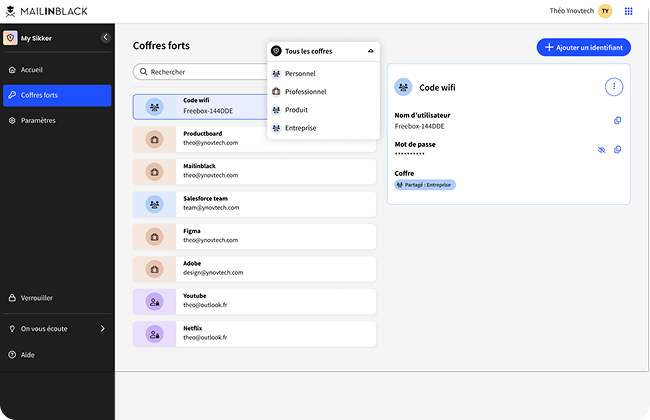Screen dimensions: 650x420
Task: Open Coffres forts in sidebar
Action: (57, 95)
